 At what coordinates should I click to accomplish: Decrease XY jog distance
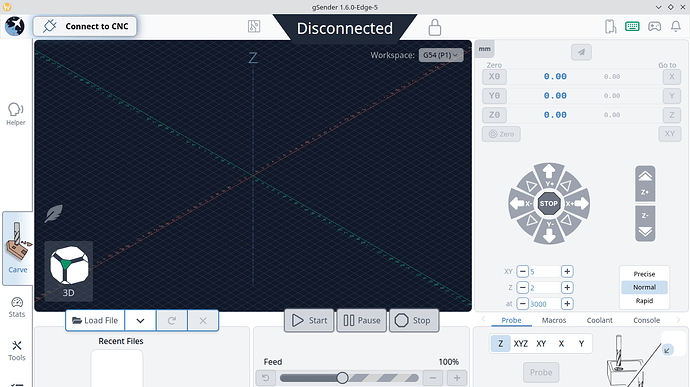(x=522, y=271)
